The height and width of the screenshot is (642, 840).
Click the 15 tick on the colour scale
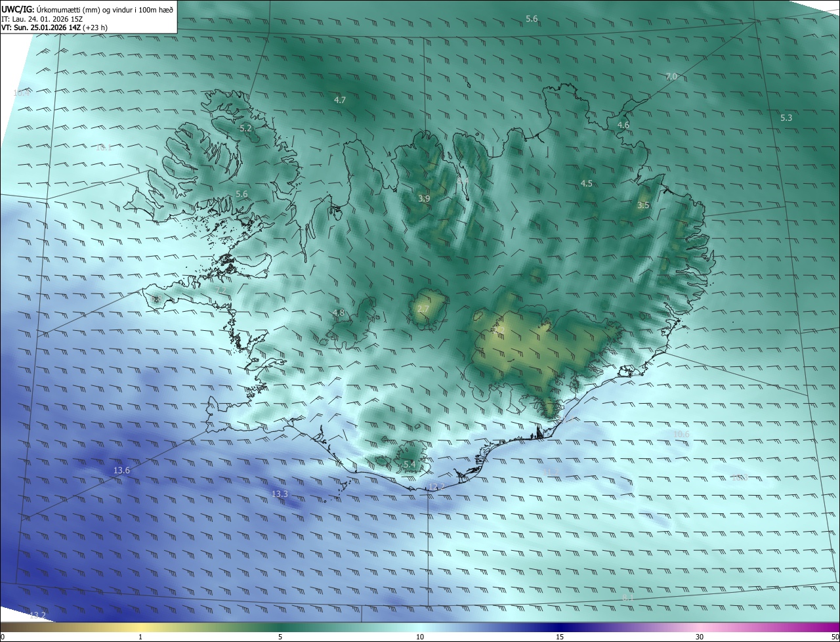click(x=560, y=637)
